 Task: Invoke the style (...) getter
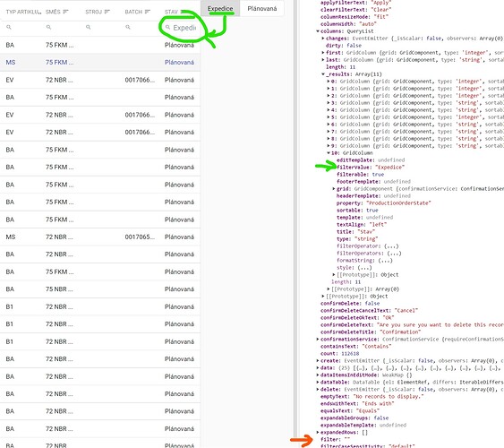tap(365, 268)
